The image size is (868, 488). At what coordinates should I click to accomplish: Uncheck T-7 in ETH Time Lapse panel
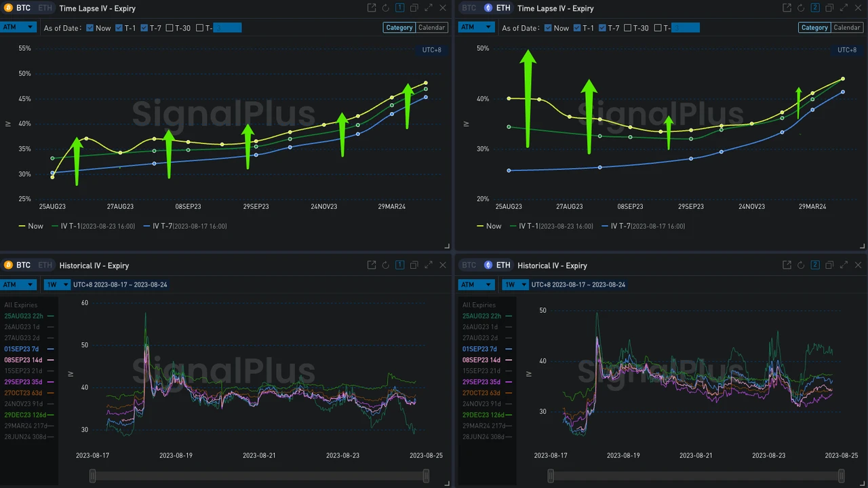[602, 28]
